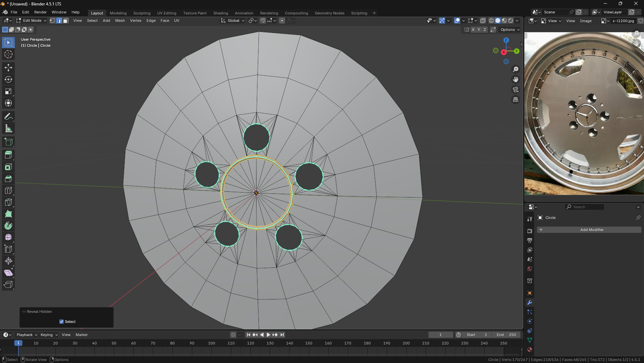Select the Measure tool

pos(8,129)
